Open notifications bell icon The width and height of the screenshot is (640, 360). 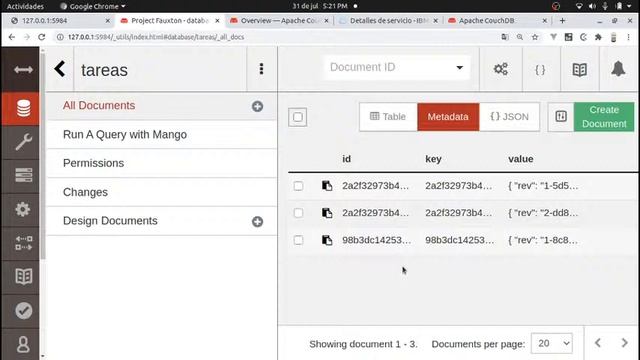point(618,69)
